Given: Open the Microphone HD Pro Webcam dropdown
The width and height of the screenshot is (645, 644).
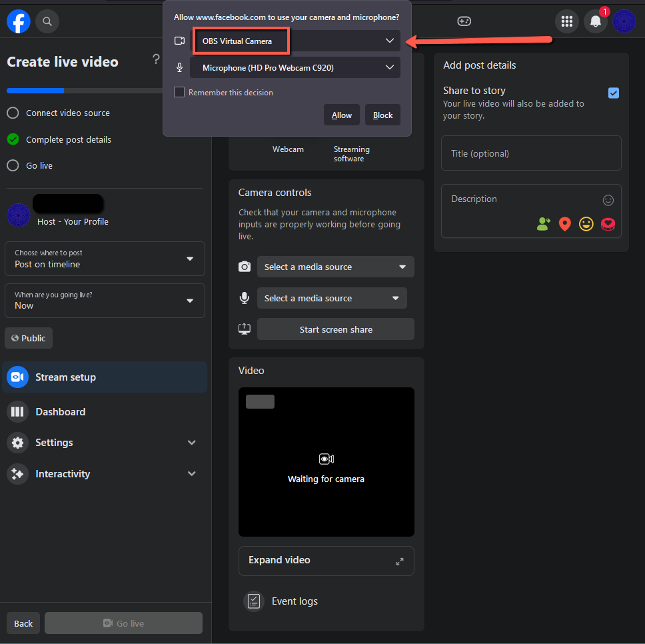Looking at the screenshot, I should pos(295,67).
